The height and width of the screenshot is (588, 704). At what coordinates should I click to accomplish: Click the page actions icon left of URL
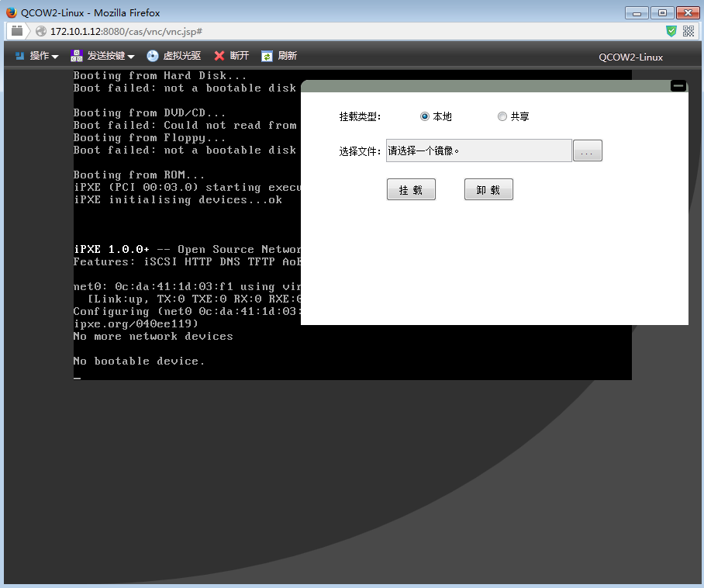17,31
